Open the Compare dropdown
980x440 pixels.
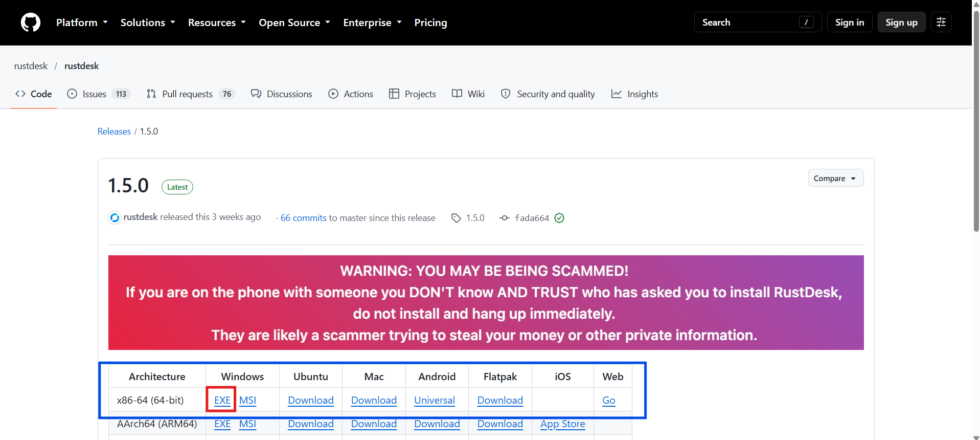click(x=835, y=178)
